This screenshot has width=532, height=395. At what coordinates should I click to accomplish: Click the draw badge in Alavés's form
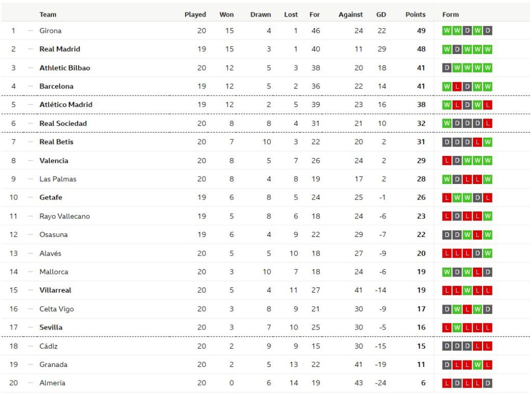point(477,254)
